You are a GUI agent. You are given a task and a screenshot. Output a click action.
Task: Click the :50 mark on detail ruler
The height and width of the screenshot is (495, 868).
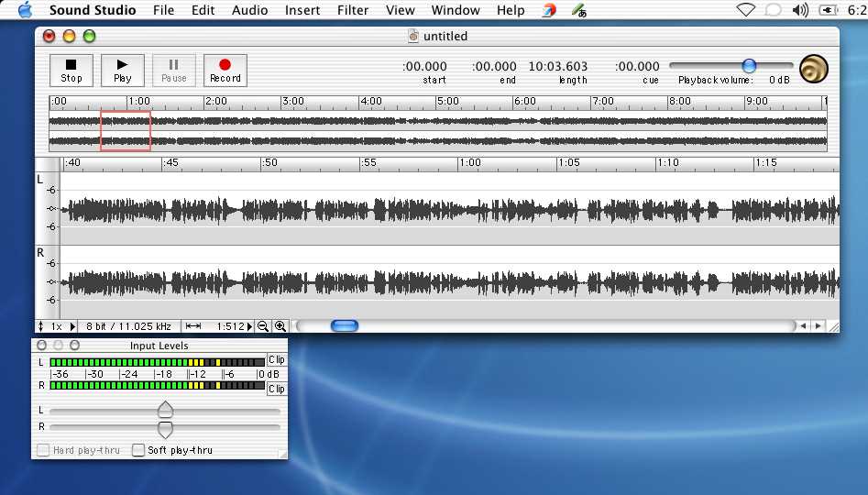(269, 163)
